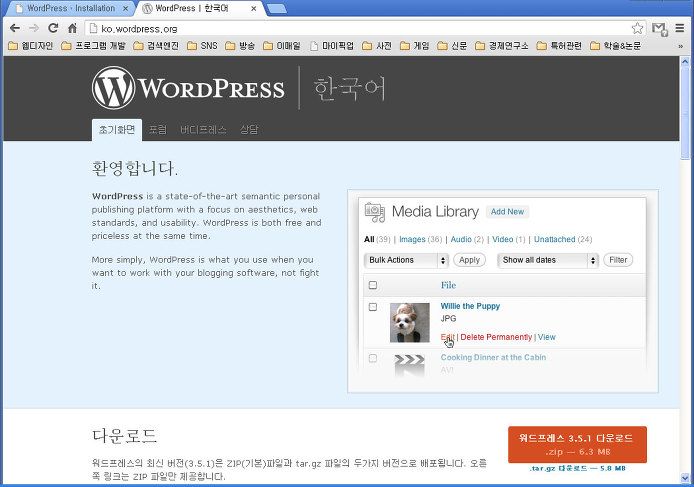This screenshot has height=487, width=694.
Task: Open the 방송 bookmark folder
Action: [x=240, y=46]
